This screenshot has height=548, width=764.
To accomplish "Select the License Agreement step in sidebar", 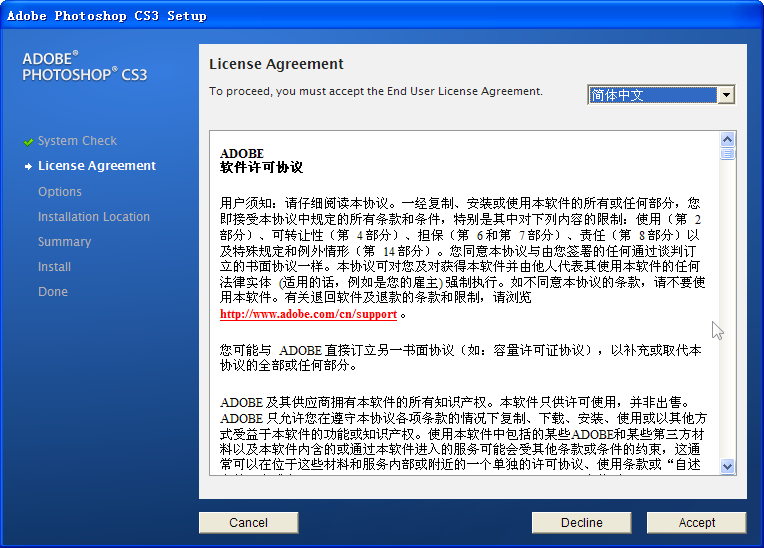I will pos(97,166).
